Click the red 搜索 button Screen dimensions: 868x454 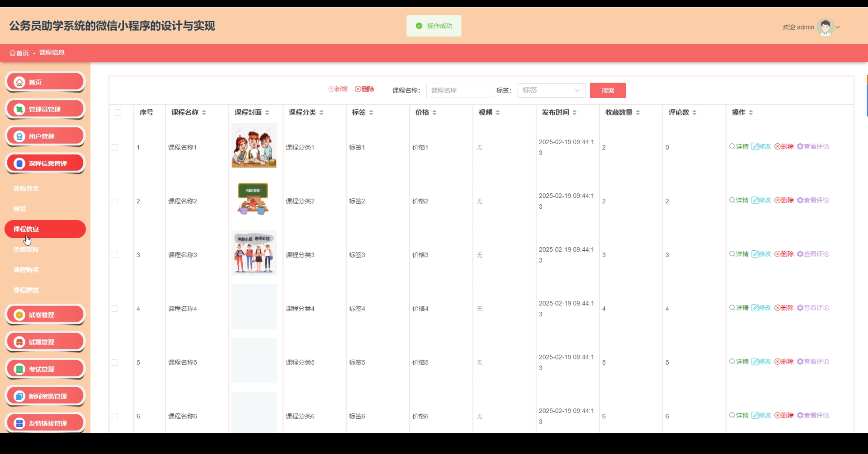tap(608, 90)
